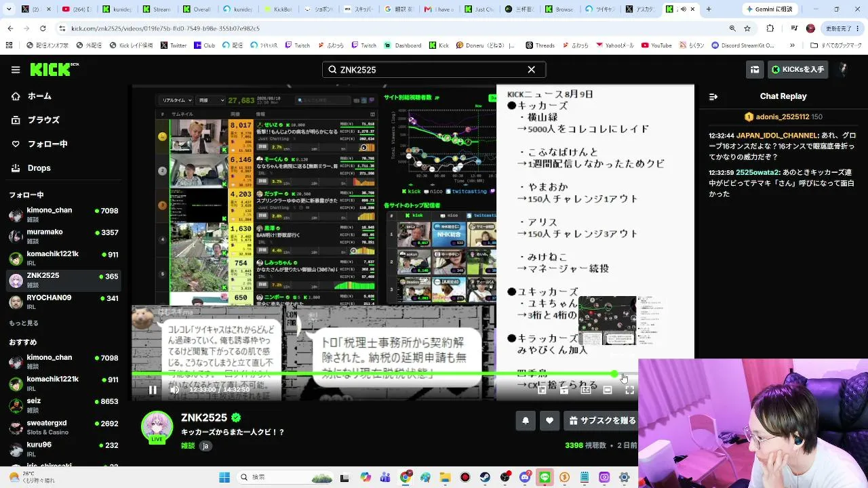Toggle closed captions on the player
Screen dimensions: 868x488
[x=586, y=390]
